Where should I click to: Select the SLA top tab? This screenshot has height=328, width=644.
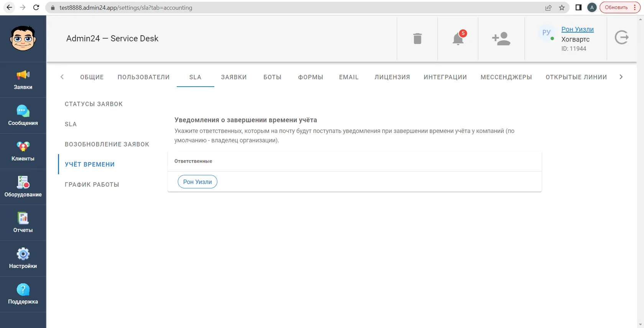pyautogui.click(x=195, y=77)
